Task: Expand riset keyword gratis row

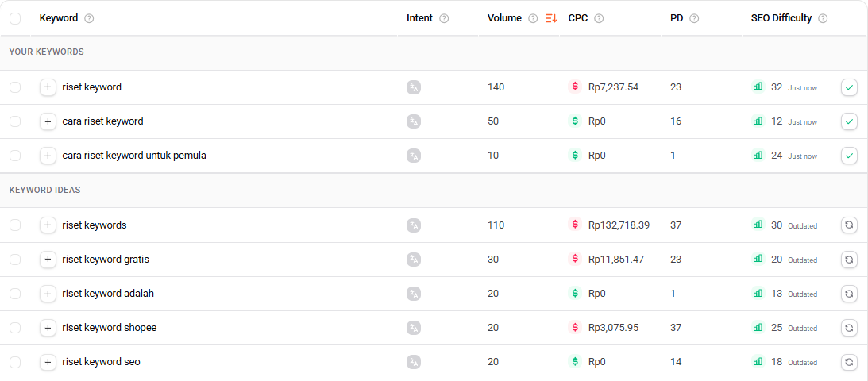Action: (x=48, y=260)
